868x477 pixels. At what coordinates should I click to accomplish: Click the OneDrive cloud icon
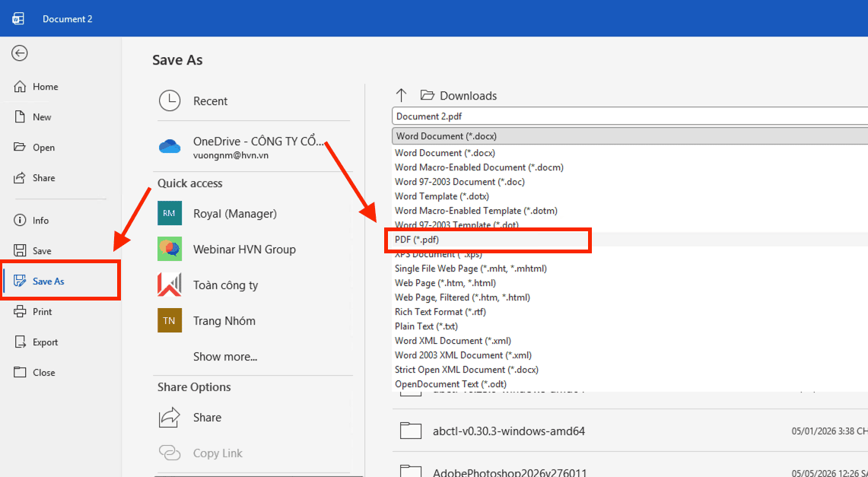pyautogui.click(x=170, y=146)
